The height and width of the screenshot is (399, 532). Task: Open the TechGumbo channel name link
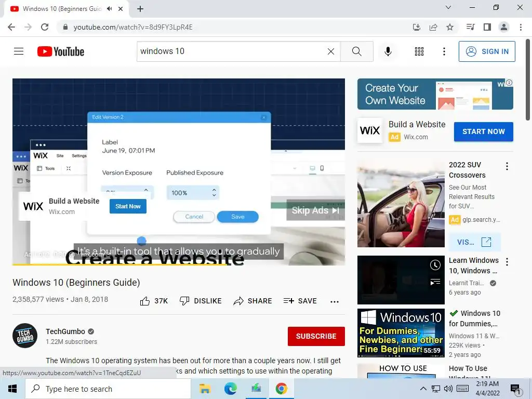tap(65, 331)
